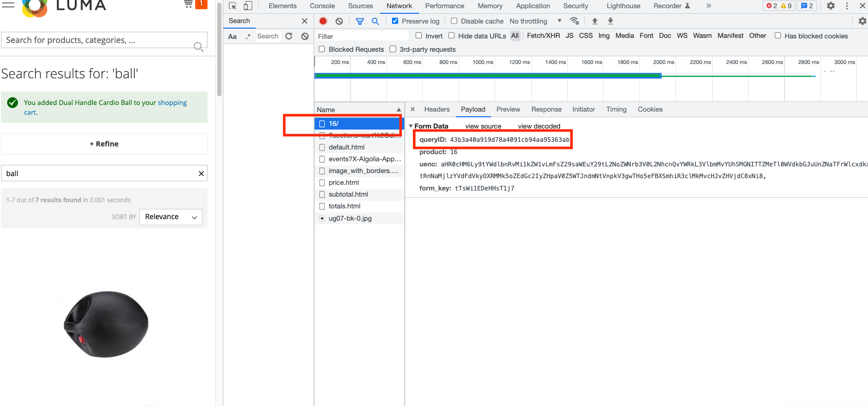Open network conditions wifi icon
The height and width of the screenshot is (406, 868).
pos(574,21)
